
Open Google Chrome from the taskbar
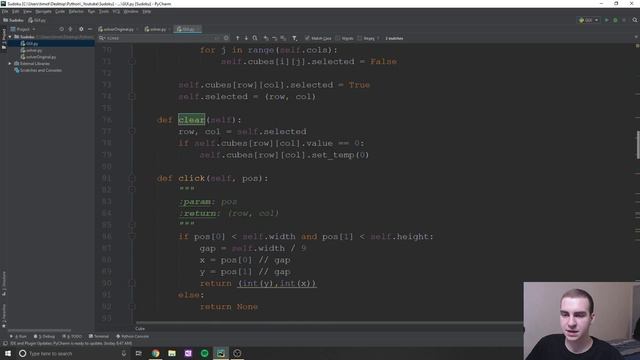pos(156,353)
